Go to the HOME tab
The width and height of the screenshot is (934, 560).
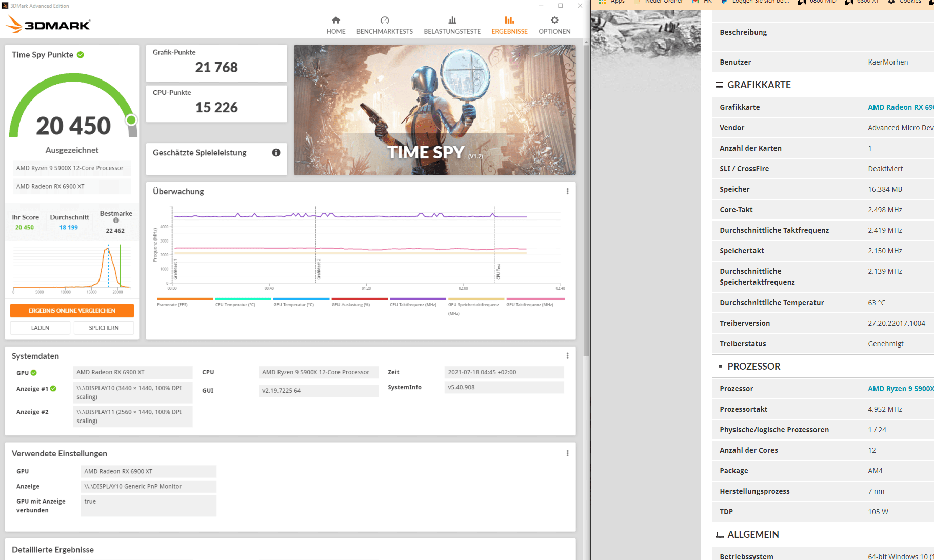(x=336, y=25)
